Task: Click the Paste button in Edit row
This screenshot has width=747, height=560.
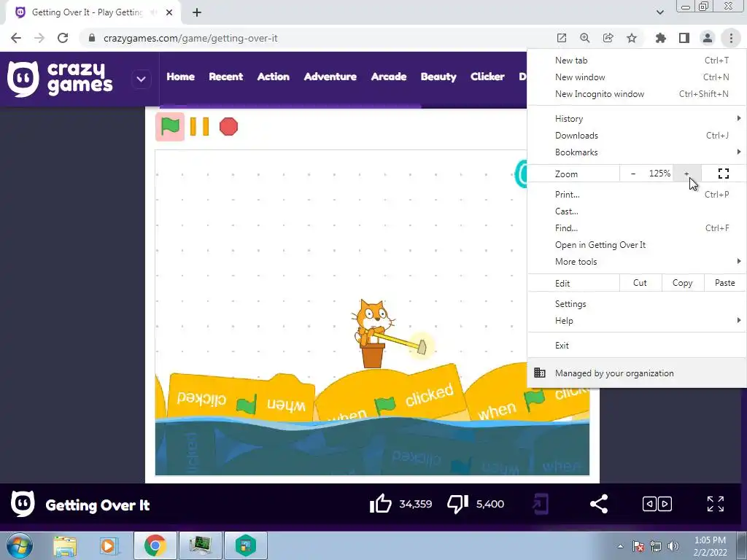Action: click(x=724, y=283)
